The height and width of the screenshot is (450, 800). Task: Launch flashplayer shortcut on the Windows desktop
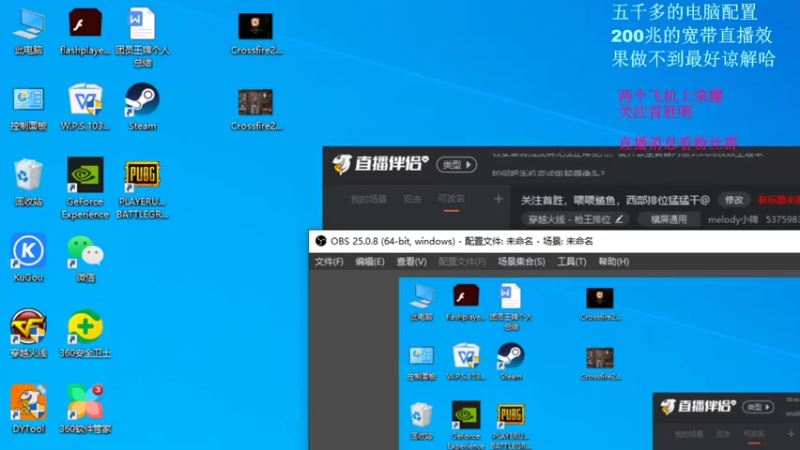(x=85, y=32)
